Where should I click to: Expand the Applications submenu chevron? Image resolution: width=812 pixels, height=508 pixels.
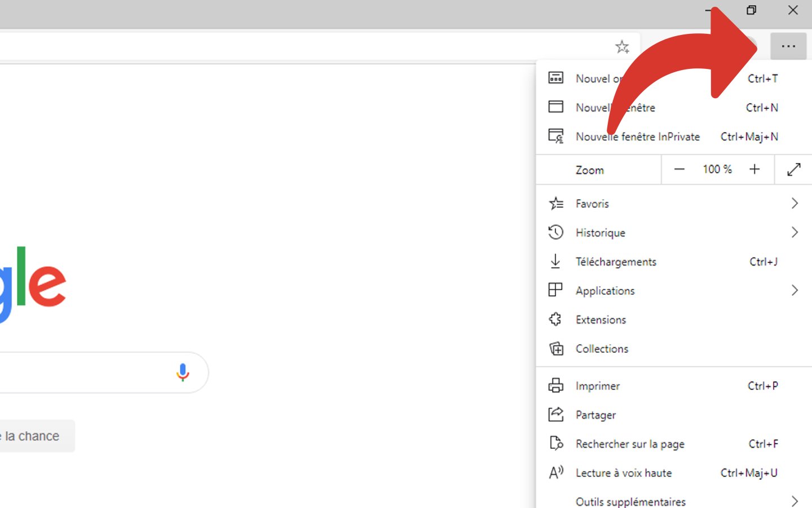(795, 290)
